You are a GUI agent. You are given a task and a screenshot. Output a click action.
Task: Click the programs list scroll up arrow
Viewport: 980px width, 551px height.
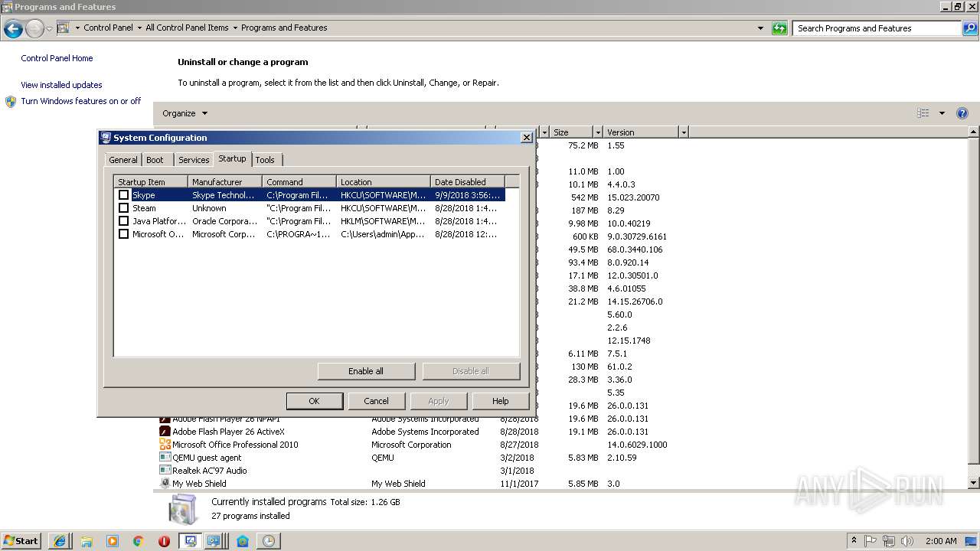point(974,132)
